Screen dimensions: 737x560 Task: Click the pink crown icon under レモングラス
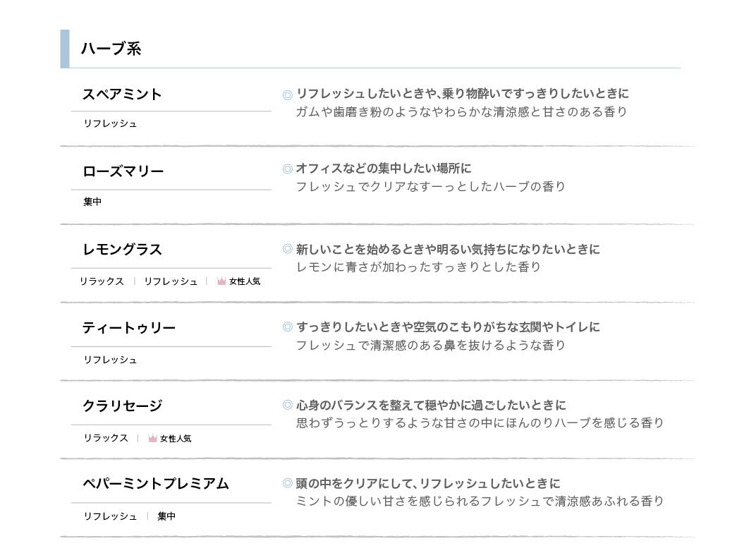point(221,281)
